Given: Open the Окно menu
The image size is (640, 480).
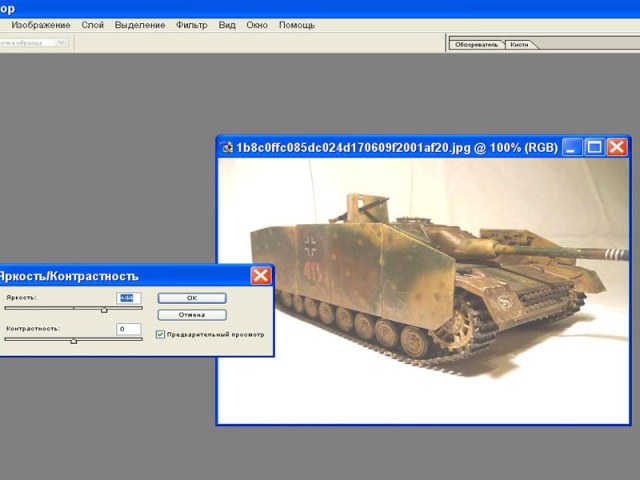Looking at the screenshot, I should click(257, 25).
